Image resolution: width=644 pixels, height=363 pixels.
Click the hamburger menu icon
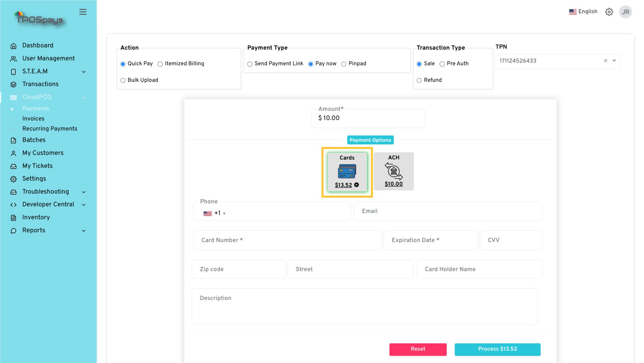pyautogui.click(x=83, y=12)
